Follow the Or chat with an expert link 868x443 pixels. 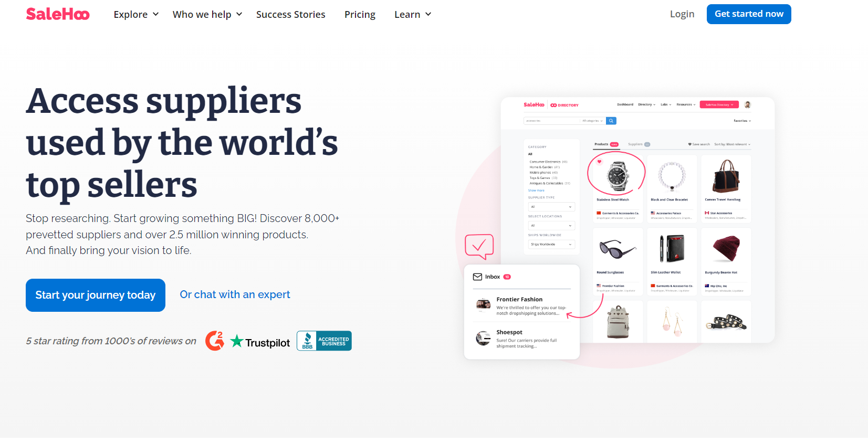tap(235, 294)
